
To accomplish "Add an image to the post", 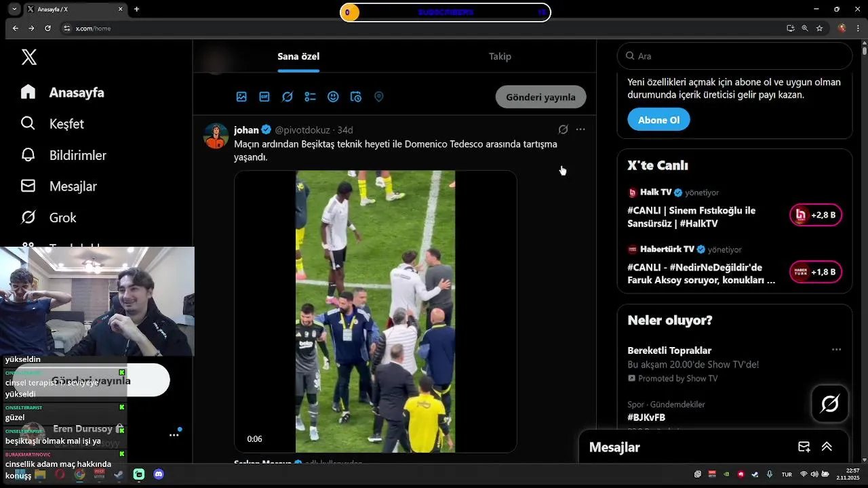I will pyautogui.click(x=241, y=97).
